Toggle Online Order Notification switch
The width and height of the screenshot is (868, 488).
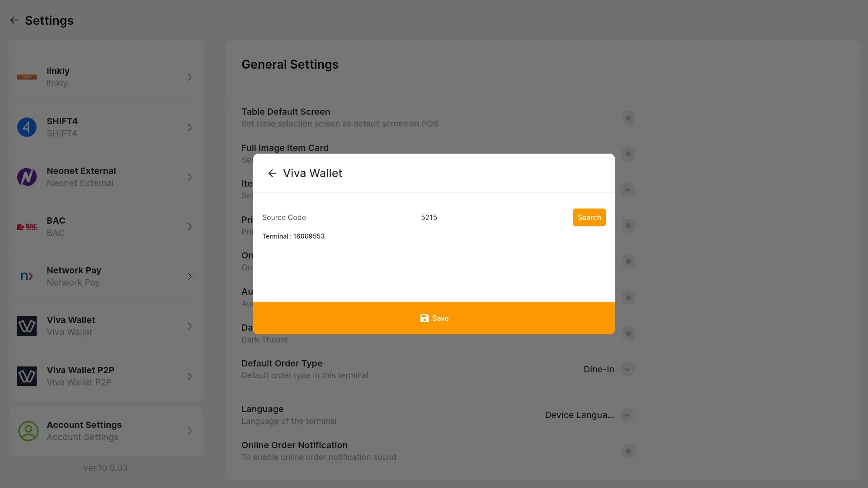pyautogui.click(x=628, y=451)
